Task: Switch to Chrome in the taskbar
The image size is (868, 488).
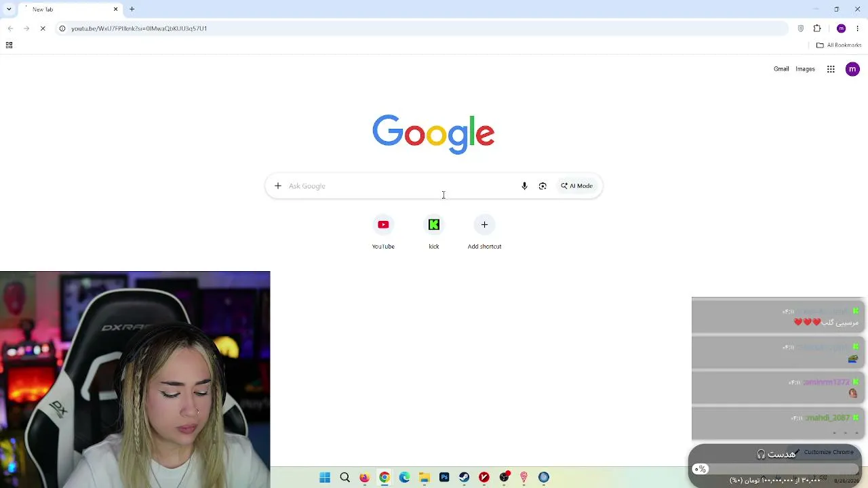Action: [x=384, y=477]
